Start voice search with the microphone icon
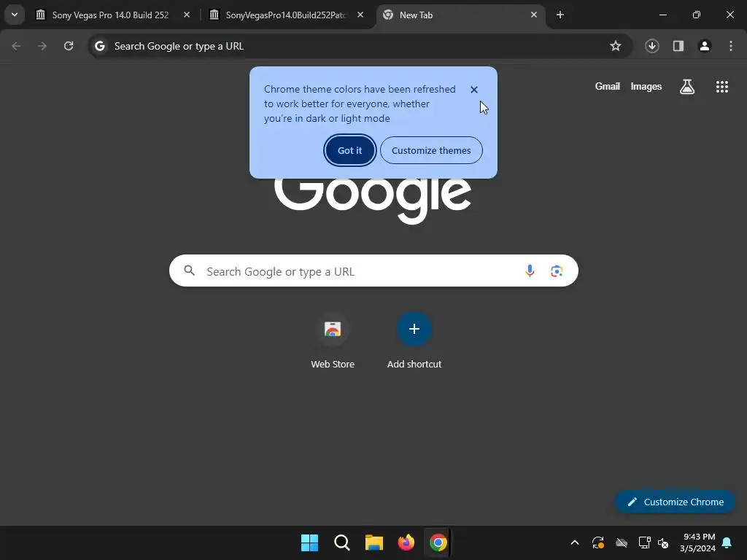The height and width of the screenshot is (560, 747). tap(530, 271)
